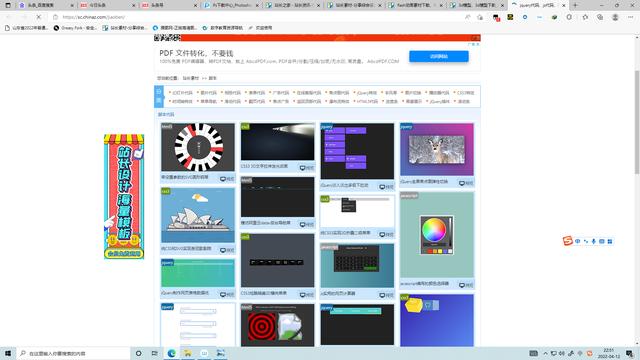Image resolution: width=640 pixels, height=360 pixels.
Task: Open a new browser tab with the plus button
Action: tap(575, 5)
